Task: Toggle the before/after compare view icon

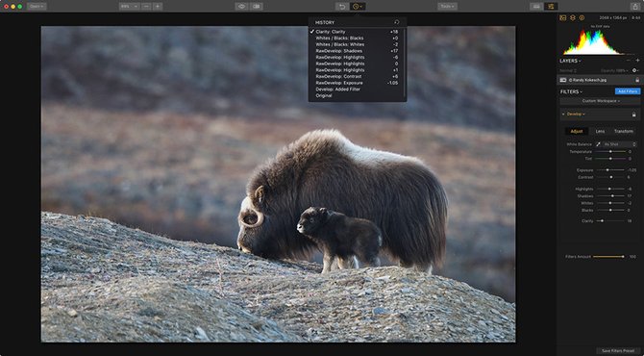Action: point(257,6)
